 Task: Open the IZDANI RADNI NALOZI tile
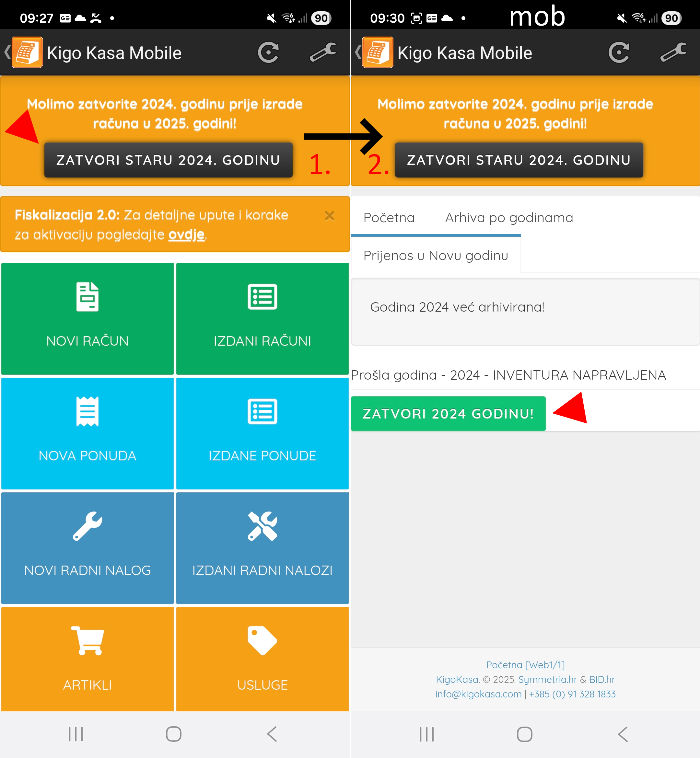click(x=262, y=548)
